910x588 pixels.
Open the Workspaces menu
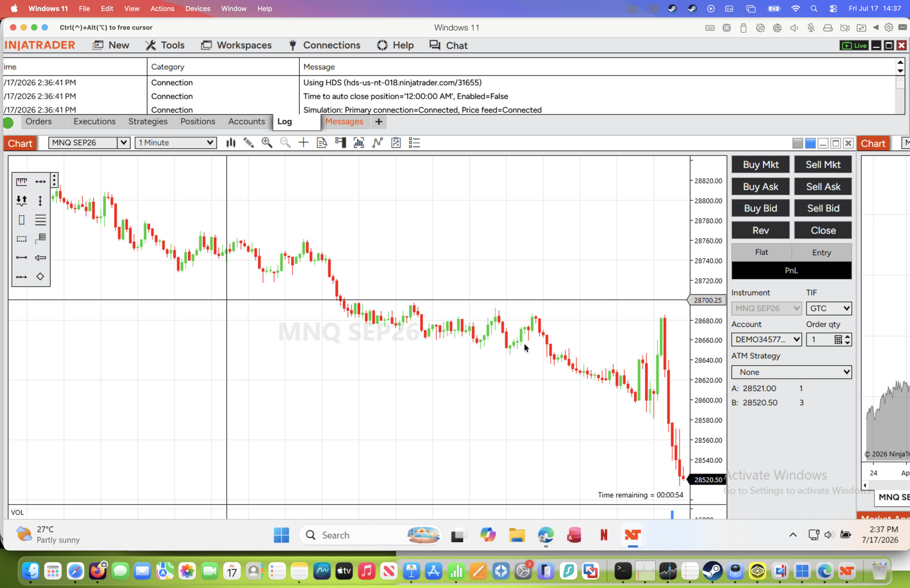[236, 45]
